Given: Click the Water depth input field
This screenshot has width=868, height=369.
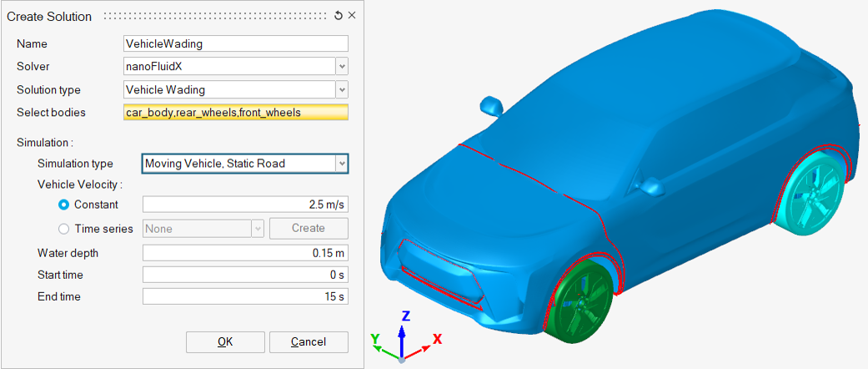Looking at the screenshot, I should pyautogui.click(x=245, y=253).
